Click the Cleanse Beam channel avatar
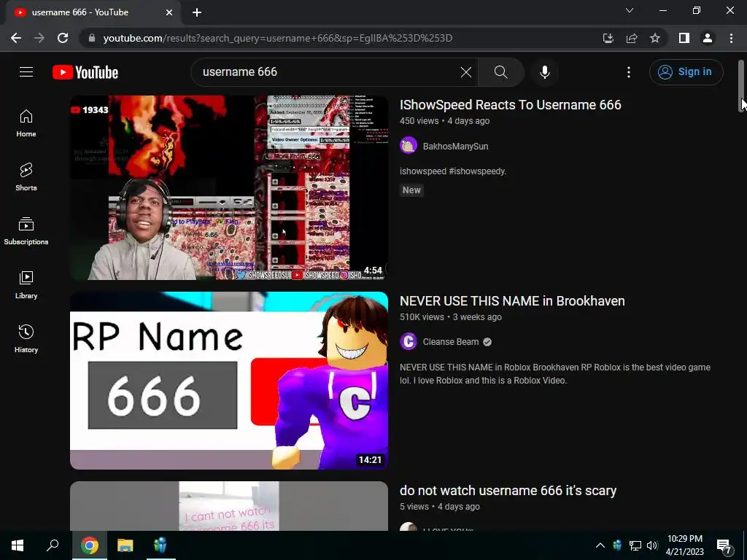The height and width of the screenshot is (560, 747). 409,341
